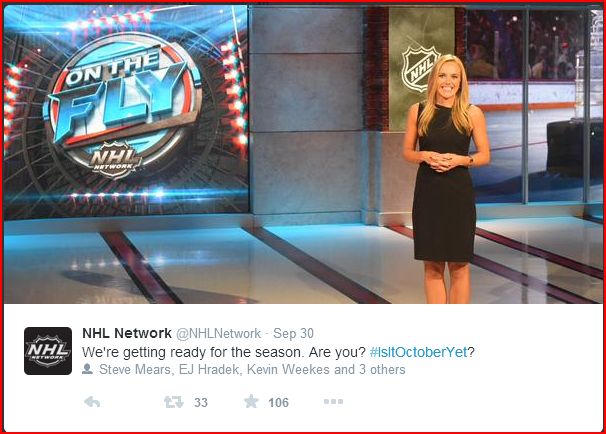
Task: Open the more options ellipsis menu
Action: click(333, 402)
